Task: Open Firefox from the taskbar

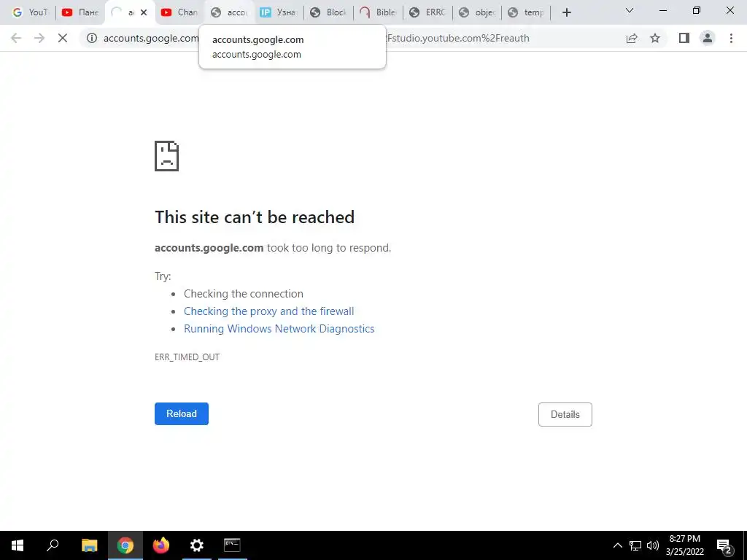Action: (161, 545)
